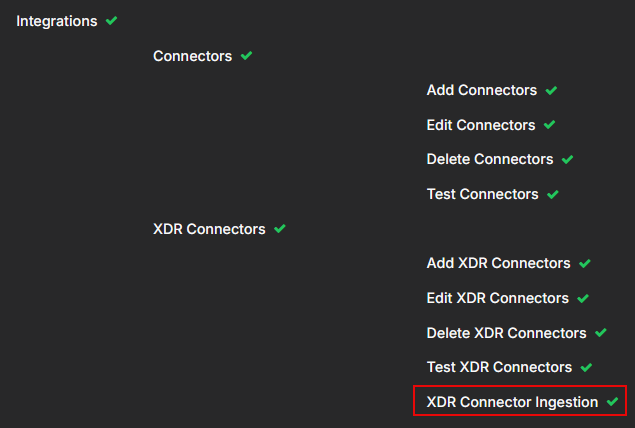Click the green checkmark beside Integrations
The image size is (635, 428).
click(111, 21)
